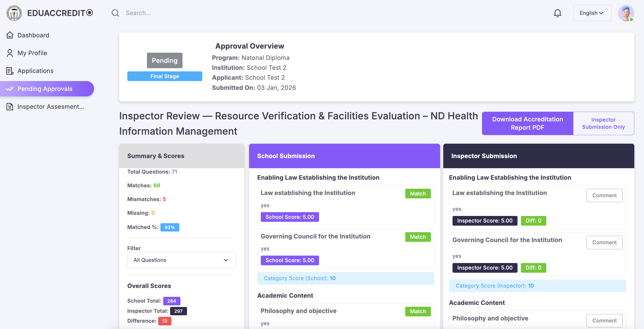Click the Final Stage badge
This screenshot has height=329, width=644.
[x=164, y=76]
